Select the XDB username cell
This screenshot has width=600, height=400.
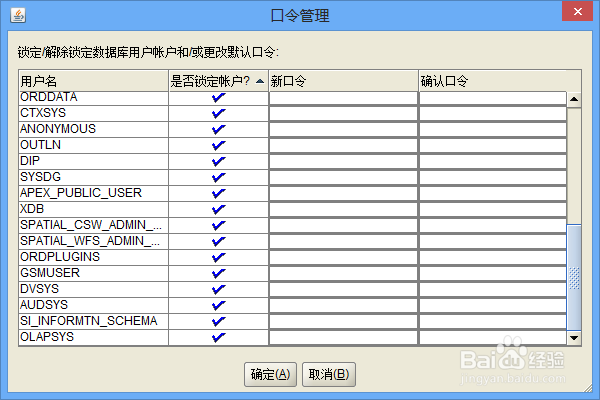point(93,209)
